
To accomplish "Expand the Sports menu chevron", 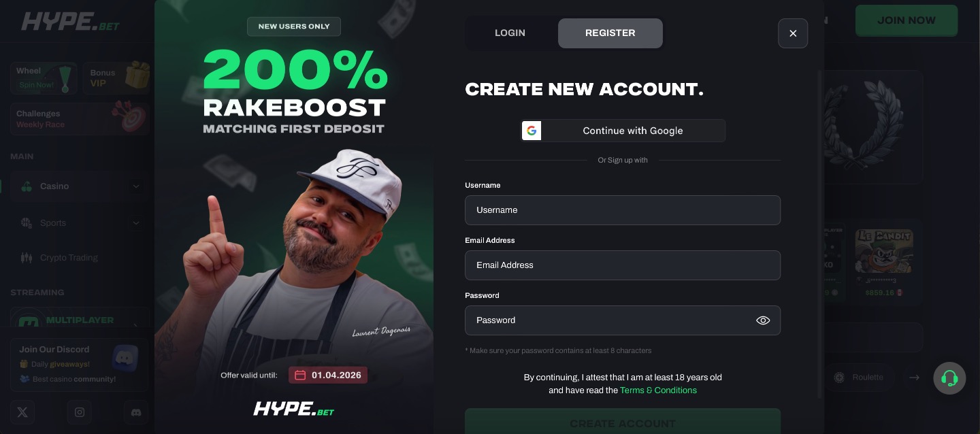I will [x=136, y=223].
